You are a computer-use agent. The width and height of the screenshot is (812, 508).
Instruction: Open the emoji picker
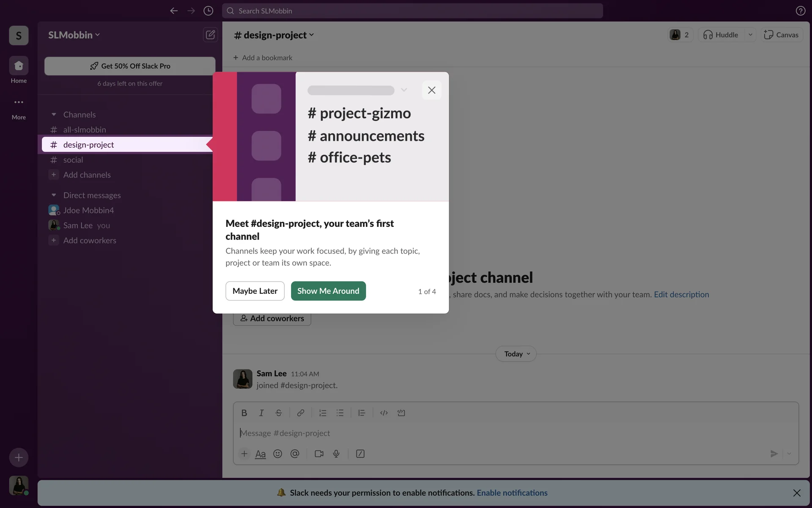coord(277,454)
